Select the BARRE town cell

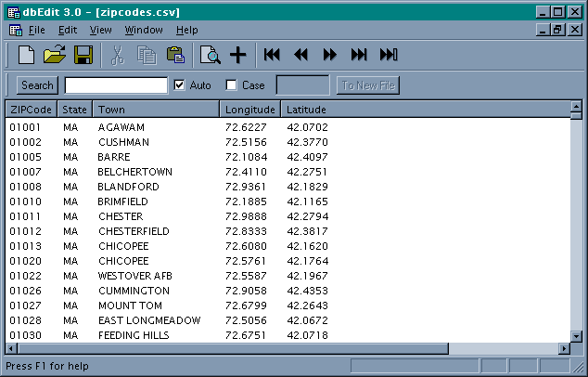click(x=114, y=157)
